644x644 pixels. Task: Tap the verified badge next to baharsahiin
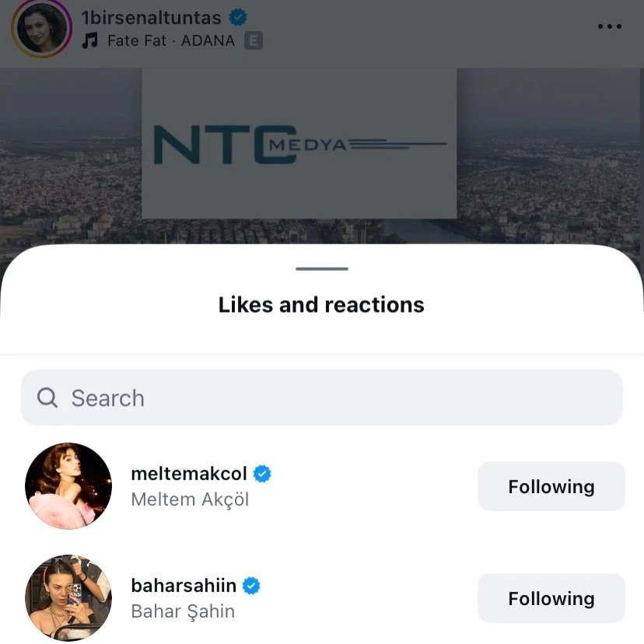click(251, 586)
